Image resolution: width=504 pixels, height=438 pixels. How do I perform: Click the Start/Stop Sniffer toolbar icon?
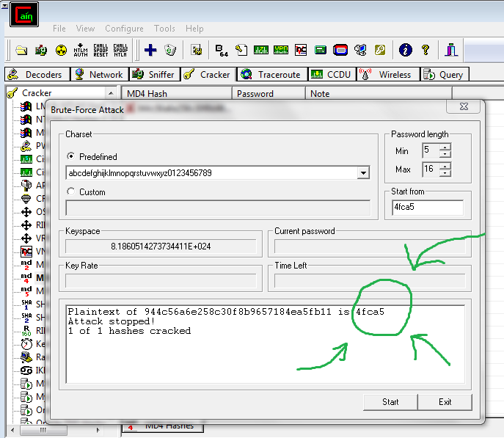point(41,50)
